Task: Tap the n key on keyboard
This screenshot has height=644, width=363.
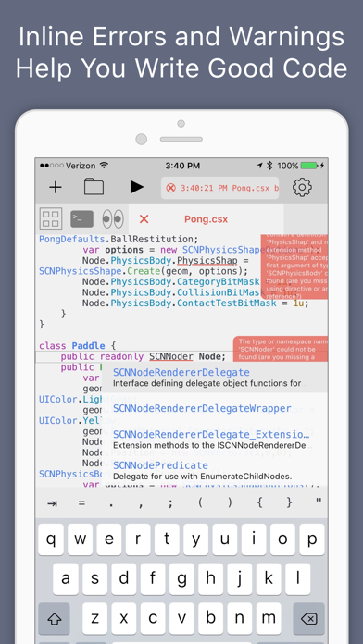Action: tap(240, 618)
